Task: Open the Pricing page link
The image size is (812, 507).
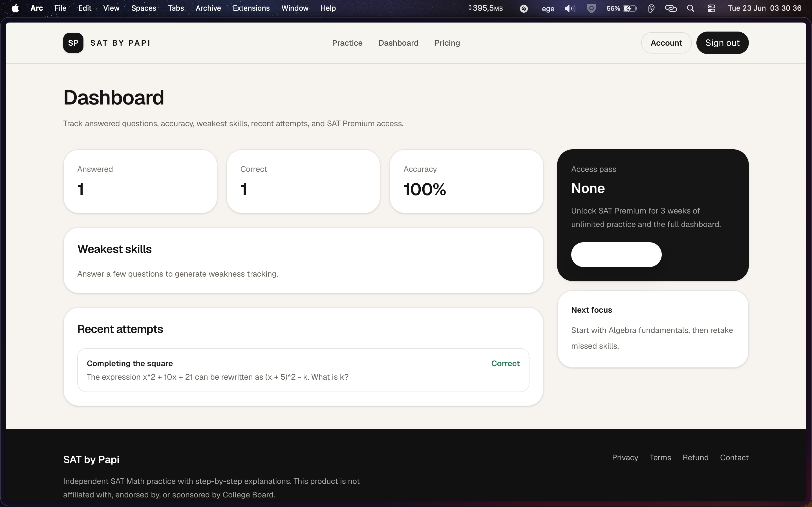Action: pos(447,43)
